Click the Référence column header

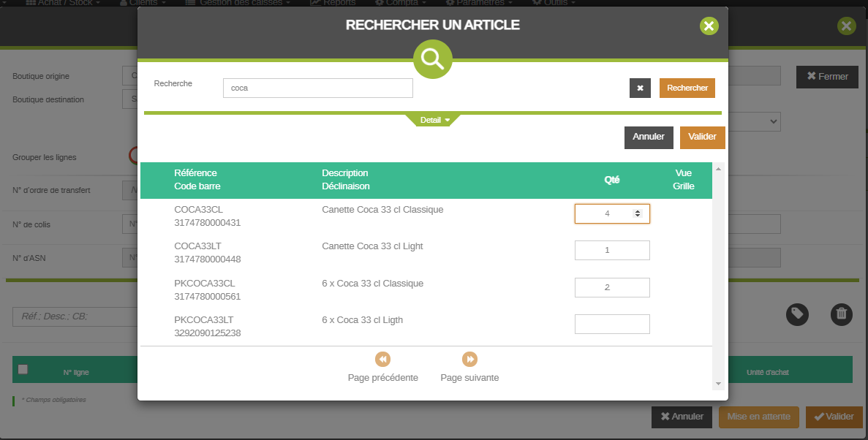click(195, 172)
